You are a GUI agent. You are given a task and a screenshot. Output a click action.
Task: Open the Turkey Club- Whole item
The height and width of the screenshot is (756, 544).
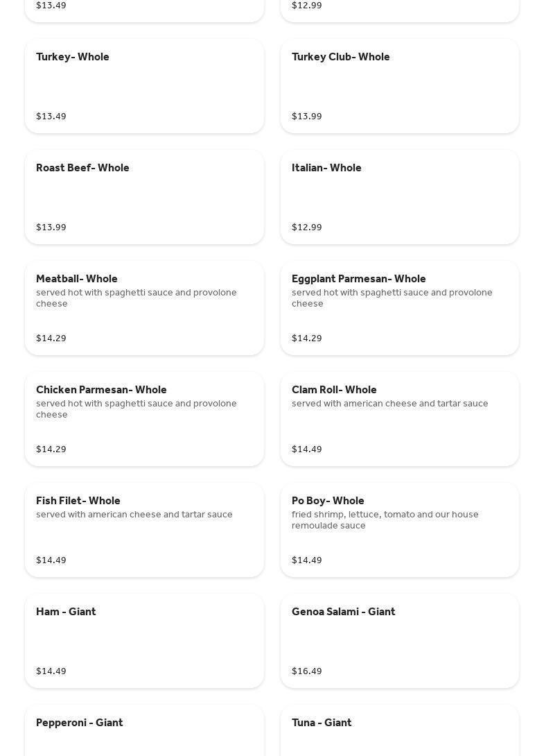(399, 86)
